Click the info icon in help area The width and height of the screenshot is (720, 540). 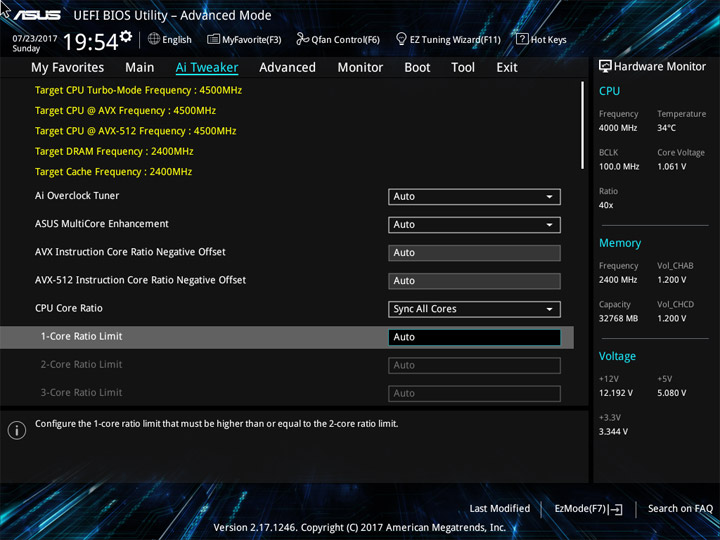17,430
